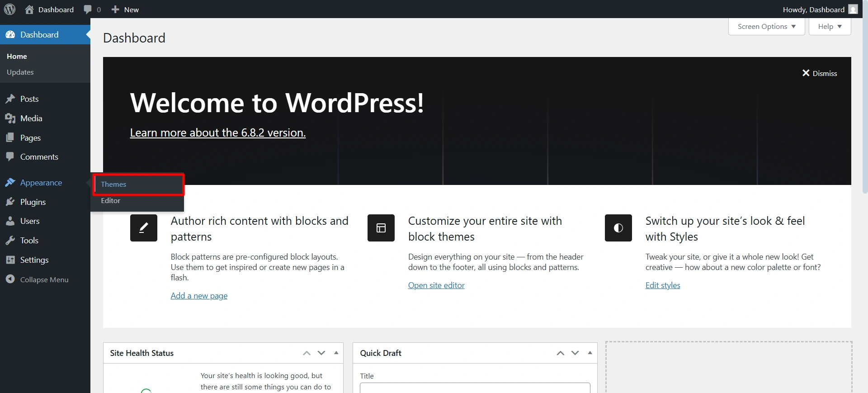Click Open site editor link
Viewport: 868px width, 393px height.
pyautogui.click(x=436, y=285)
